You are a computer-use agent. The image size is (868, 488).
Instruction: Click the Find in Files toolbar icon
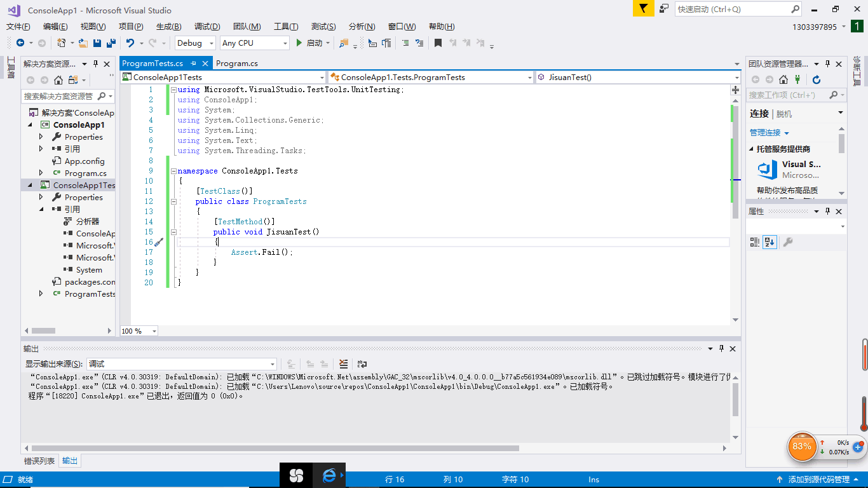(x=344, y=43)
